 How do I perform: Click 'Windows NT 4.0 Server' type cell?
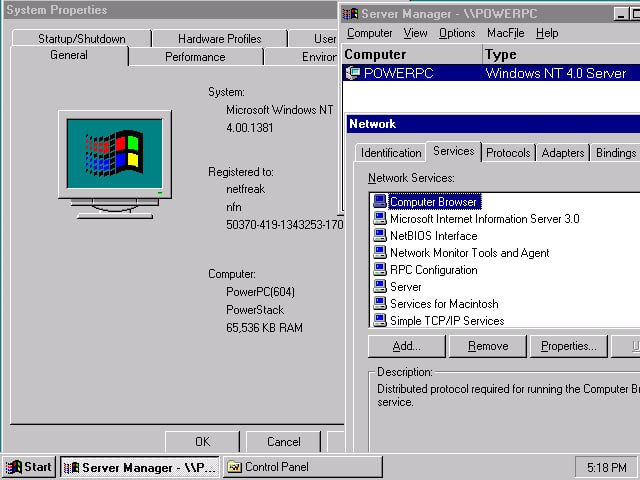556,73
